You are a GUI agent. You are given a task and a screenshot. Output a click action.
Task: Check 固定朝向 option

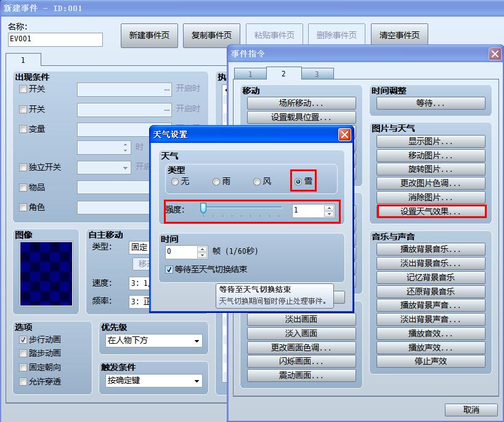click(x=23, y=367)
